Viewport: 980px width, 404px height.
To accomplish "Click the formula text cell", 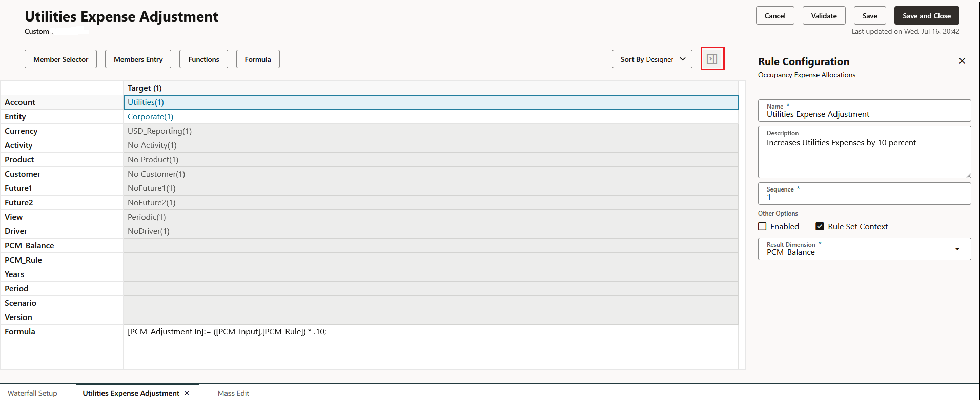I will click(x=431, y=347).
